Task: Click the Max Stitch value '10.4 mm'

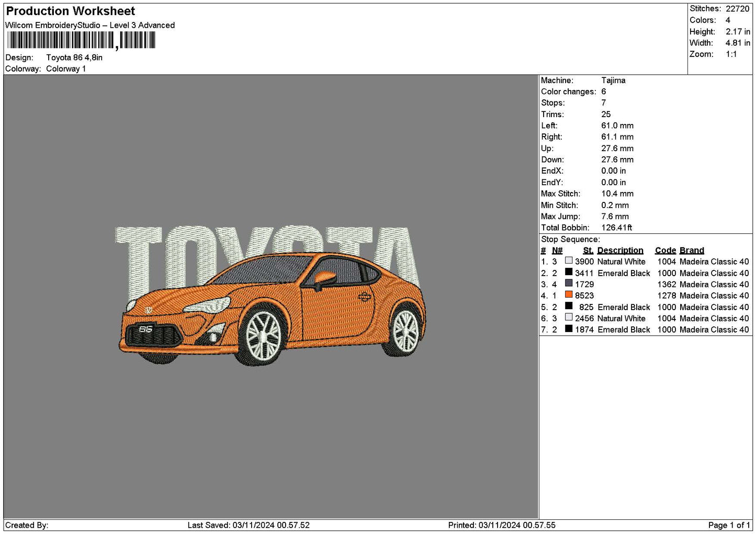Action: 617,194
